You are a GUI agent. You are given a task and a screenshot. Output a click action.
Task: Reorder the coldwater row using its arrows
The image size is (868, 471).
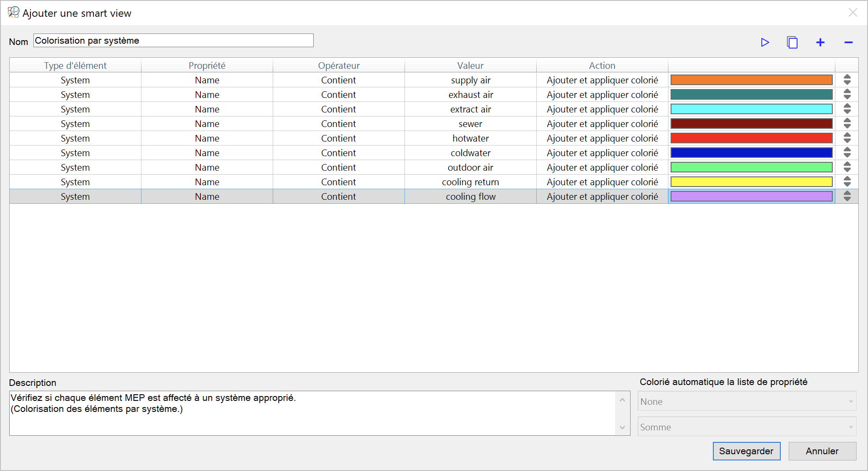847,153
